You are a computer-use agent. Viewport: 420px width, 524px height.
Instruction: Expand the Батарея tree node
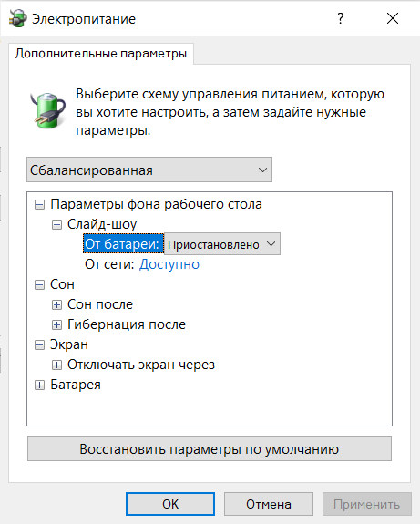39,385
